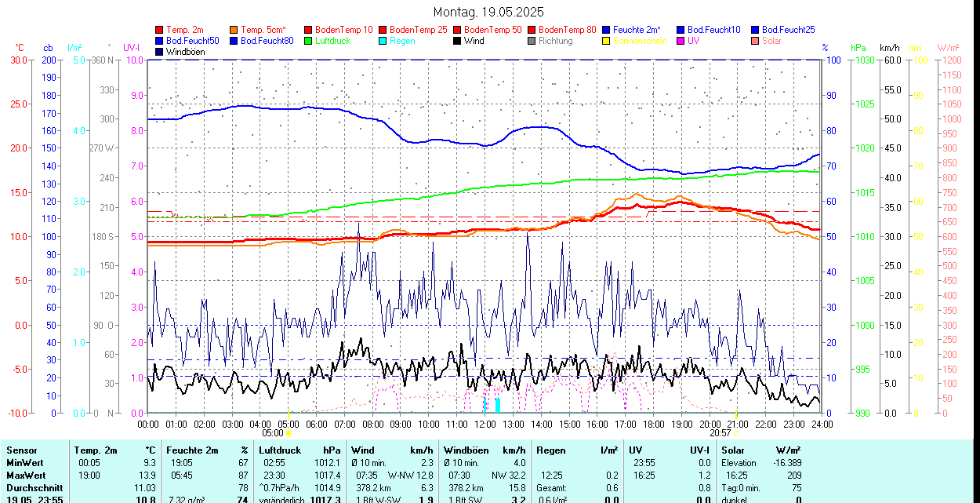Click the 12:00 time axis label
Viewport: 980px width, 503px height.
pos(485,424)
